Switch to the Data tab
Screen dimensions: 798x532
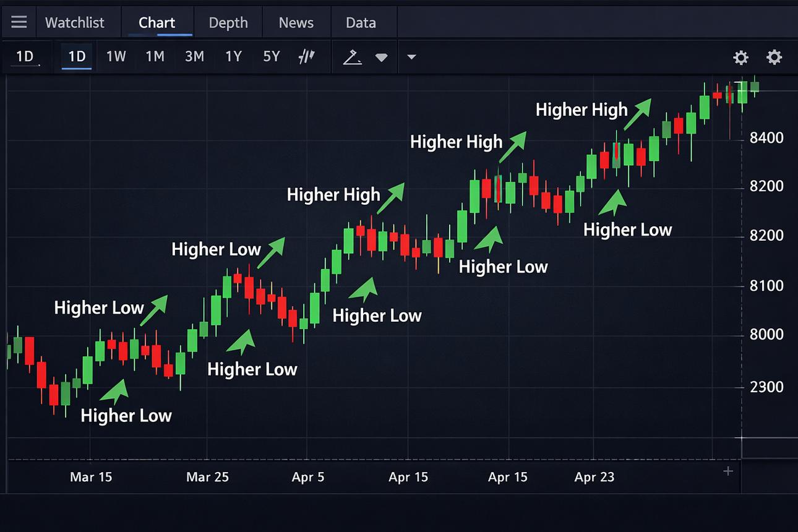tap(361, 23)
